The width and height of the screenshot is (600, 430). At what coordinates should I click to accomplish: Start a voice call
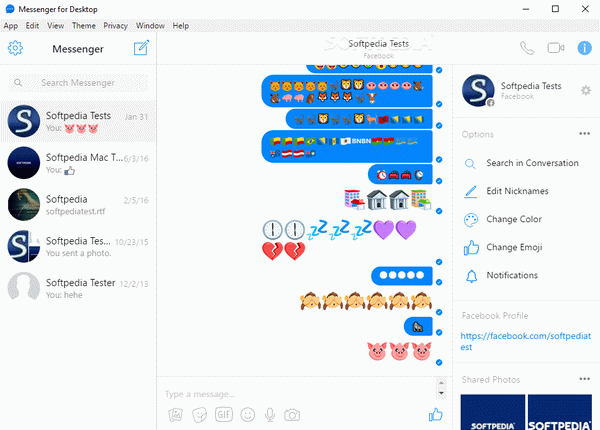(527, 48)
